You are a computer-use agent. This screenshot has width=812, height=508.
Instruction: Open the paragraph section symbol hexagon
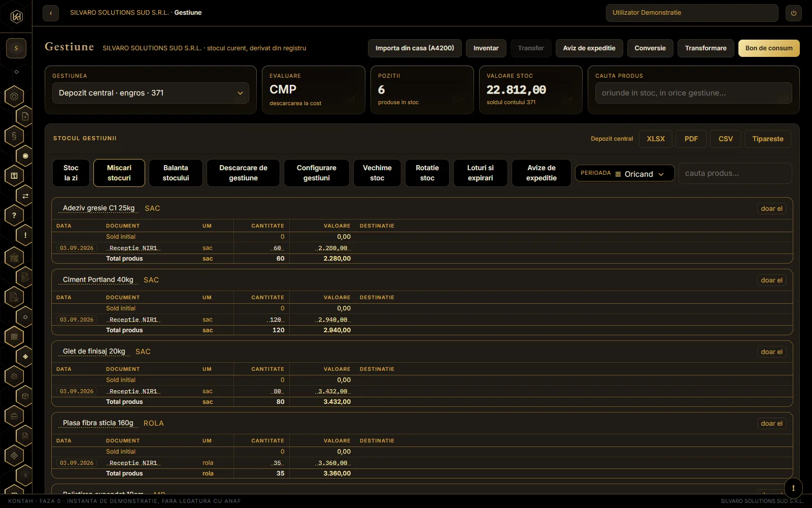coord(14,136)
